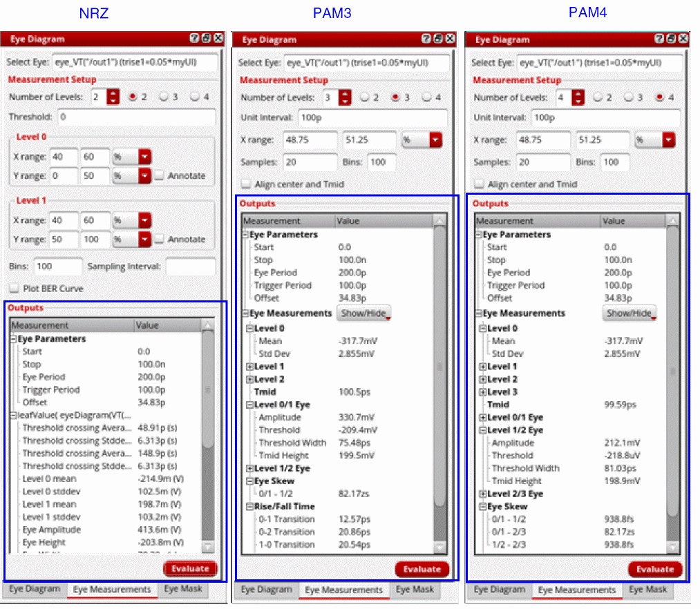Enable Align center and Tmid in PAM4 panel
Image resolution: width=700 pixels, height=609 pixels.
pyautogui.click(x=479, y=184)
